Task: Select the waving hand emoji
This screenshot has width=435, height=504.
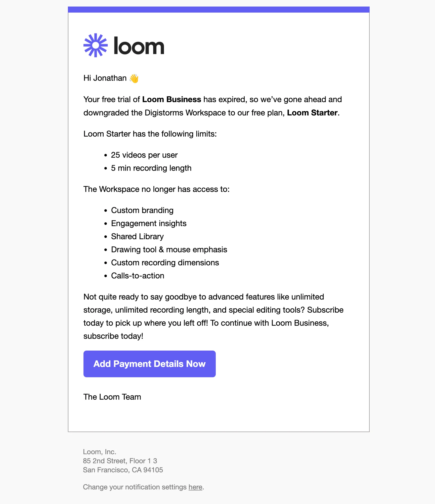Action: click(134, 78)
